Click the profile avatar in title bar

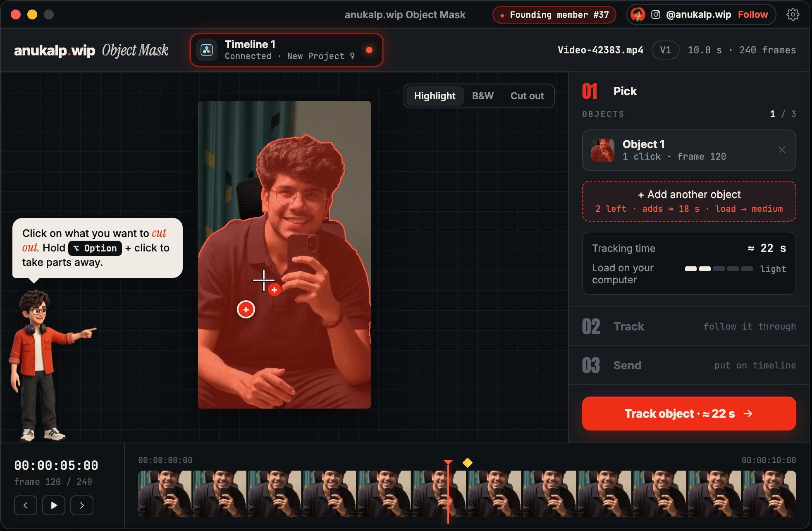tap(638, 14)
